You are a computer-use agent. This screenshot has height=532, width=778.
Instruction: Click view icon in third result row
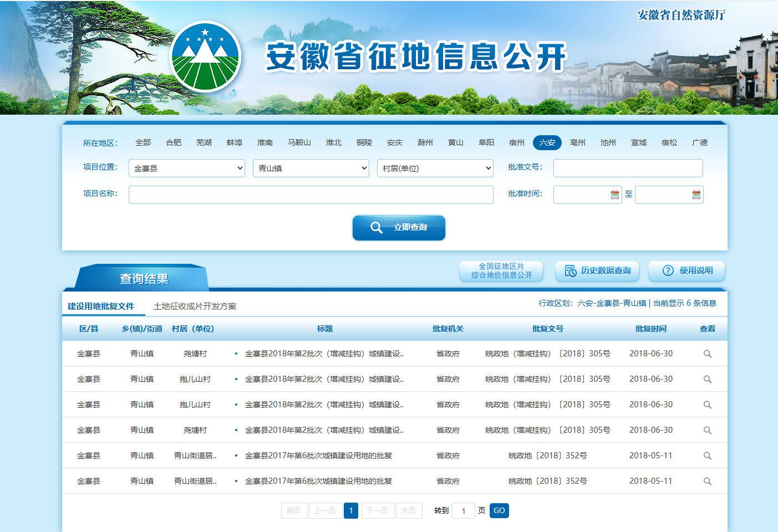tap(707, 405)
